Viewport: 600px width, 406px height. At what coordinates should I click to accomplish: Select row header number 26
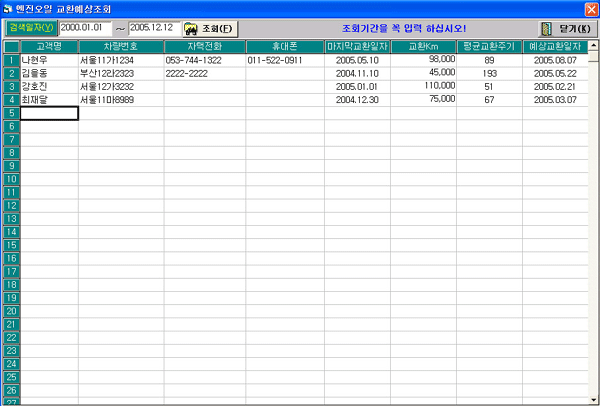tap(11, 390)
